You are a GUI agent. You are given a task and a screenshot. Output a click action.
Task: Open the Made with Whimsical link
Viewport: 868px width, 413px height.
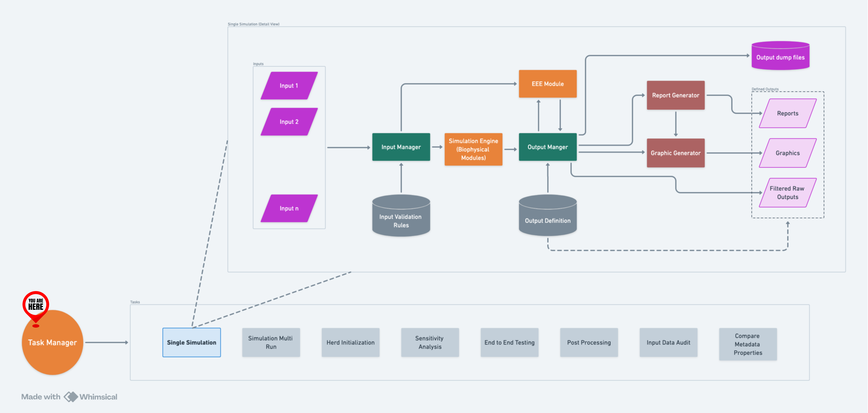tap(69, 397)
